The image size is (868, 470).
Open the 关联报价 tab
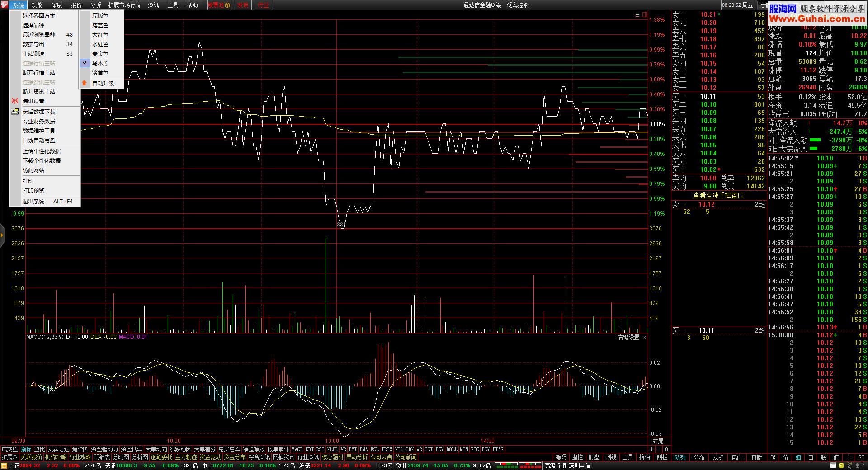pos(31,457)
